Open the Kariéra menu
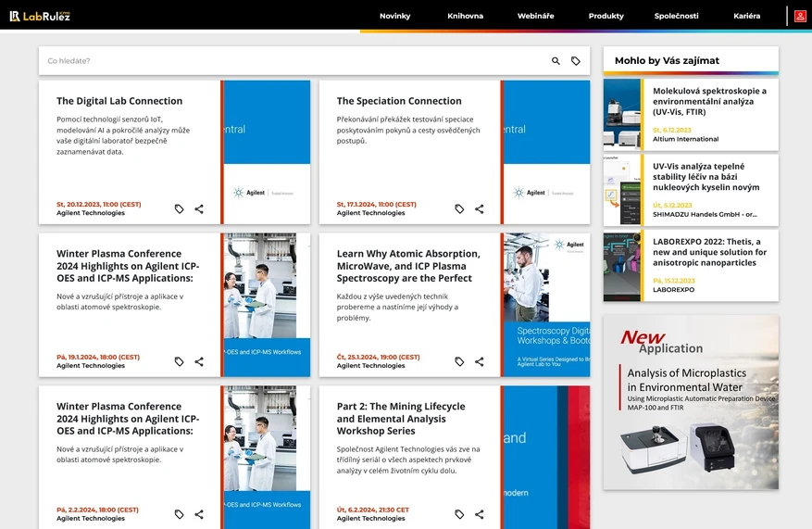812x529 pixels. (x=747, y=16)
